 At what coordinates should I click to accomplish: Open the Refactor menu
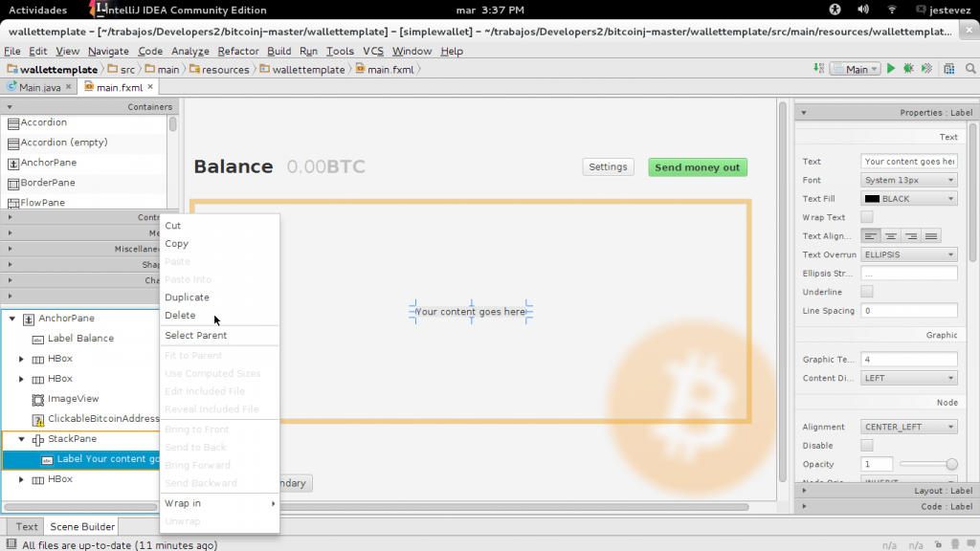pos(238,52)
